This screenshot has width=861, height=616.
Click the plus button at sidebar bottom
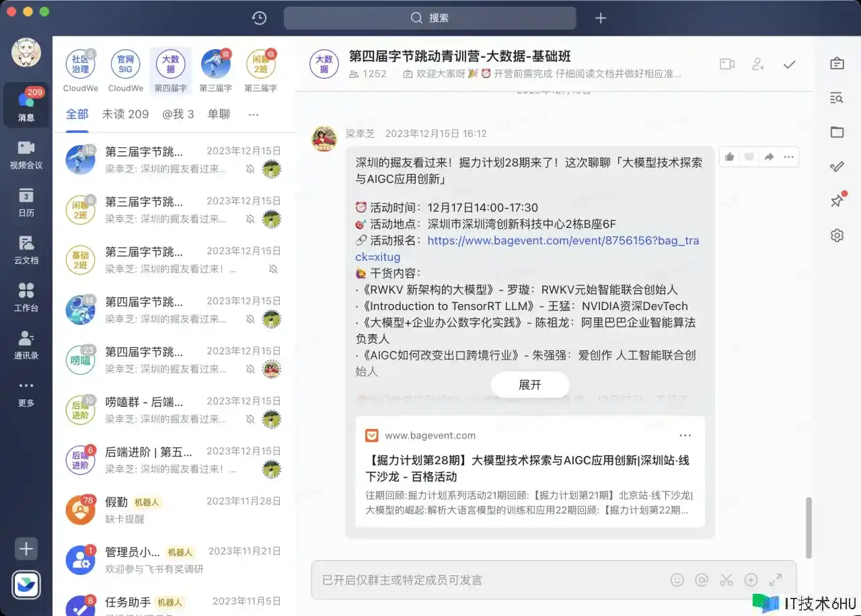click(x=26, y=549)
